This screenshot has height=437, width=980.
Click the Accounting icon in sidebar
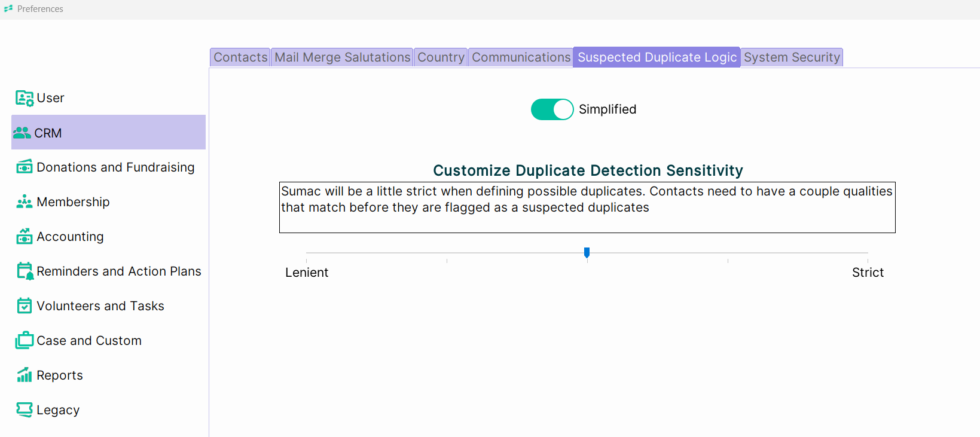point(25,237)
